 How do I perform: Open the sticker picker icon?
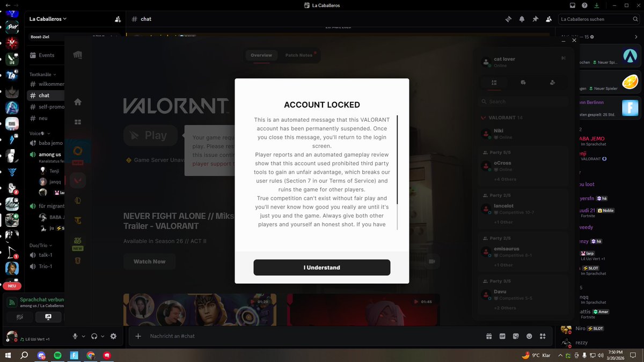tap(516, 336)
